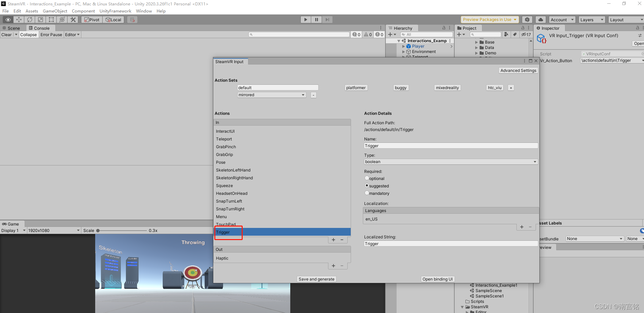Viewport: 644px width, 313px height.
Task: Open the Window menu
Action: tap(144, 11)
